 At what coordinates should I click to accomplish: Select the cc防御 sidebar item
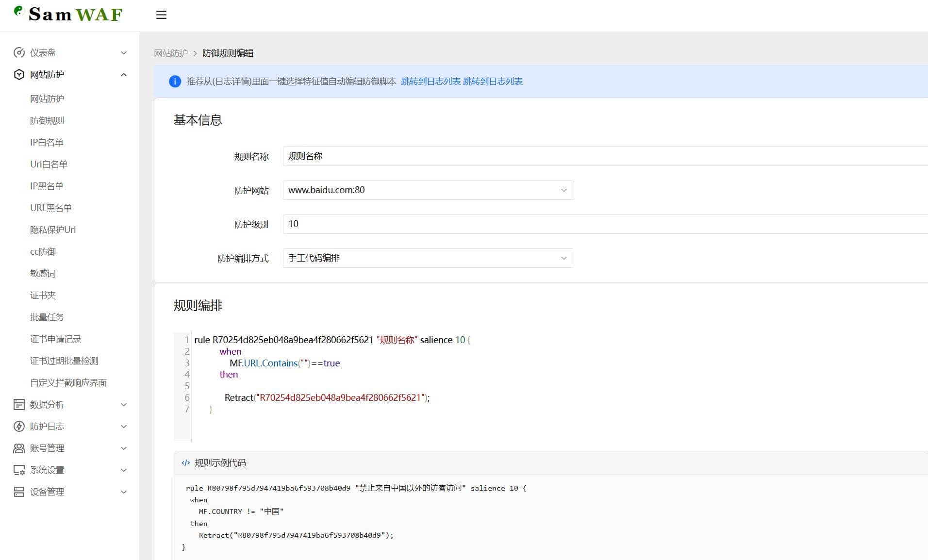[43, 251]
